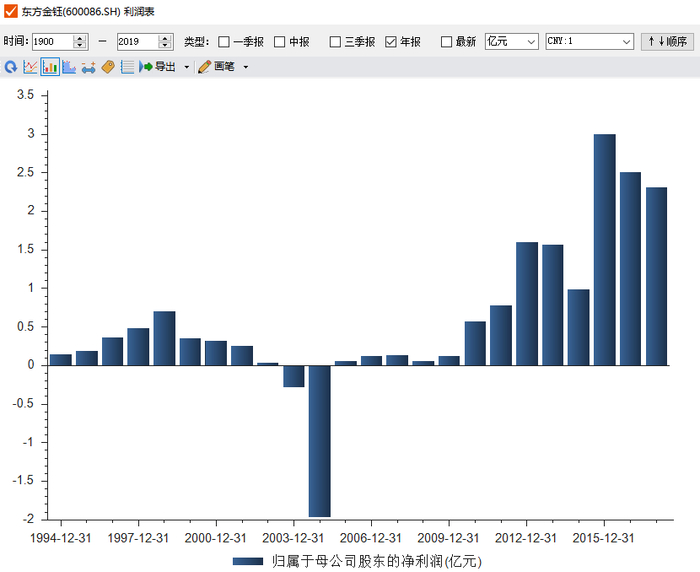Screen dimensions: 700x572
Task: Click the x-axis label 2003-12-31
Action: tap(293, 538)
